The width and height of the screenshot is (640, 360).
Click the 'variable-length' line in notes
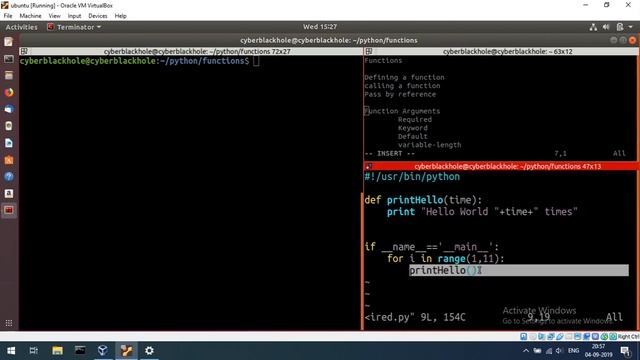[x=429, y=145]
